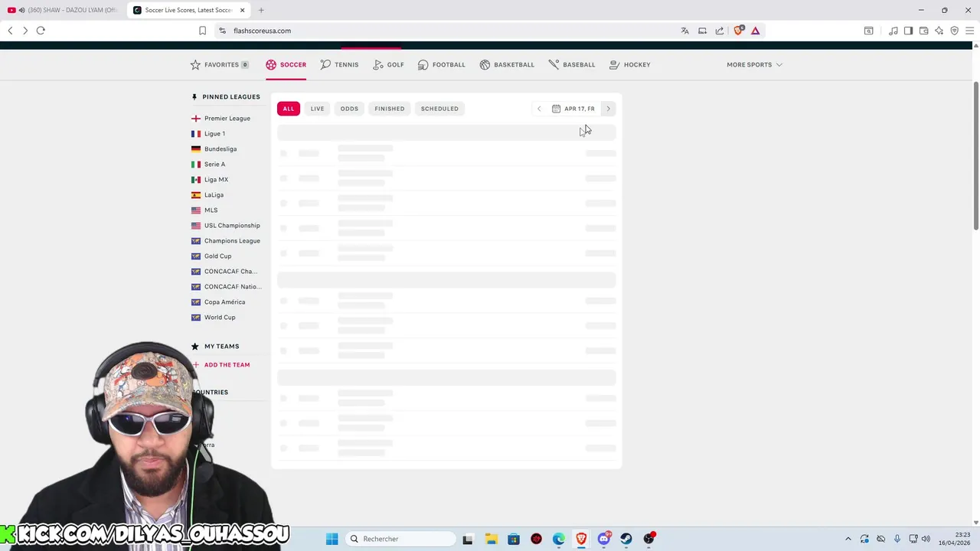
Task: Open Microsoft Edge from taskbar
Action: coord(559,539)
